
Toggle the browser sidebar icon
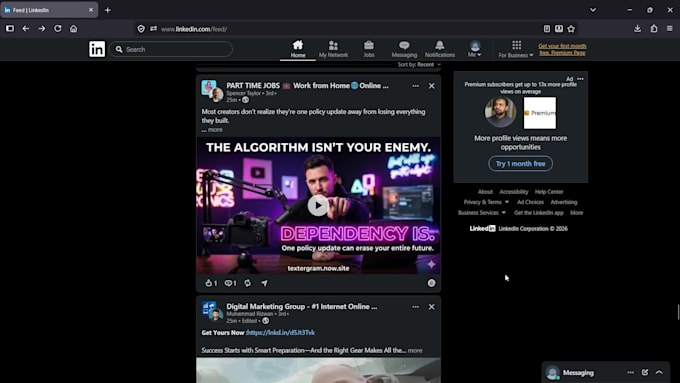(x=10, y=29)
